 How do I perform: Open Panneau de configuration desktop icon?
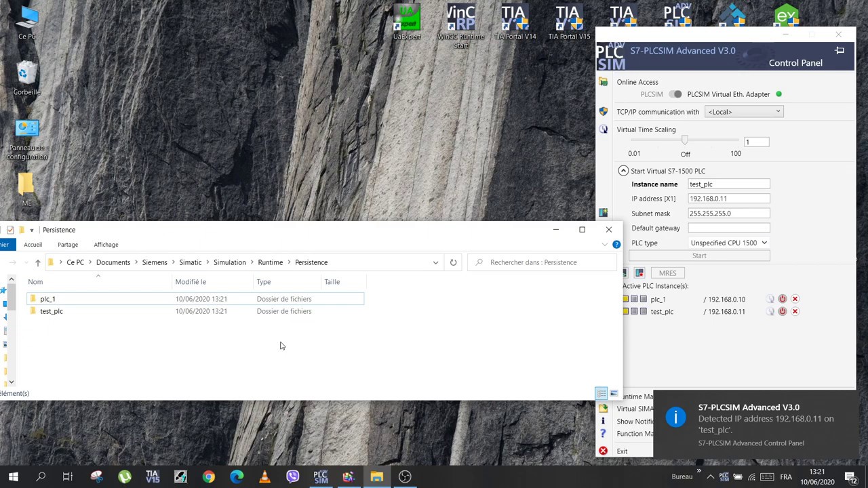tap(27, 140)
